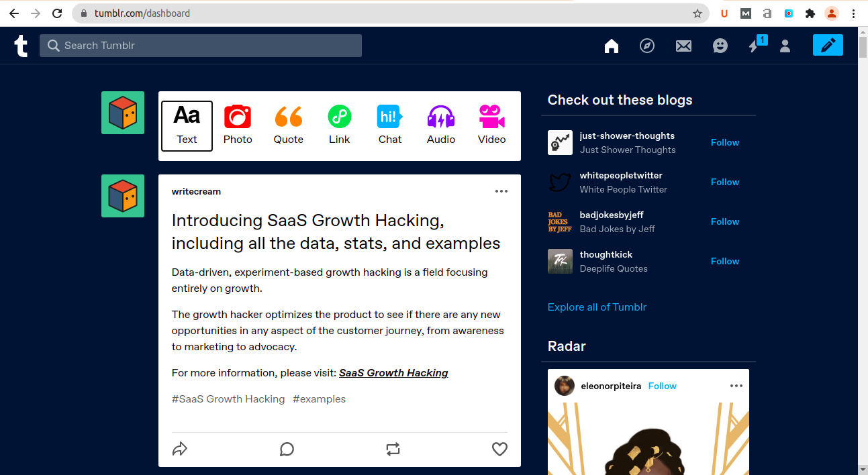868x475 pixels.
Task: Click the #examples tag
Action: coord(319,399)
